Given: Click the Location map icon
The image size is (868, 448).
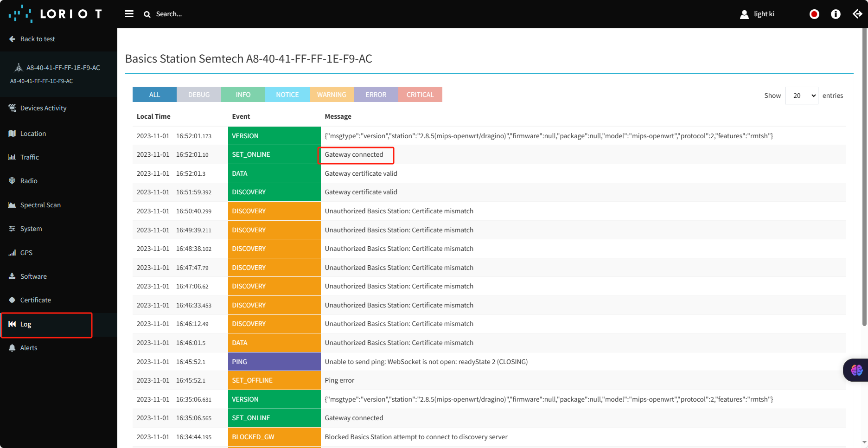Looking at the screenshot, I should coord(12,134).
